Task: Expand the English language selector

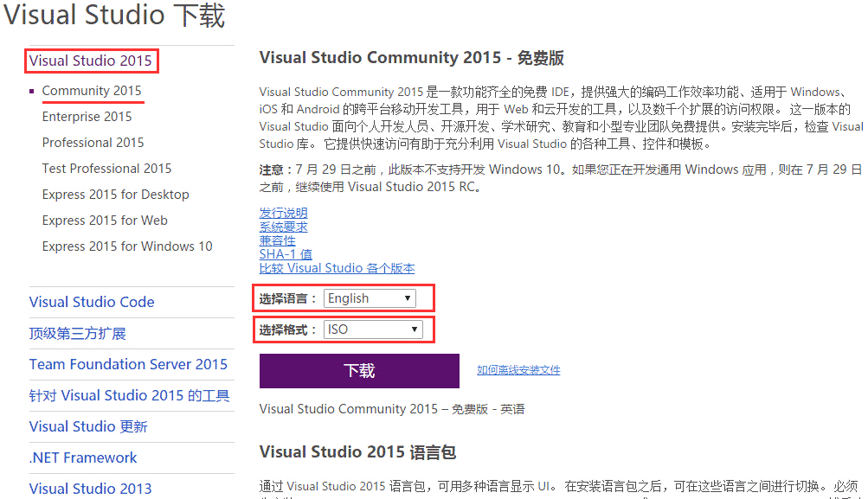Action: click(370, 297)
